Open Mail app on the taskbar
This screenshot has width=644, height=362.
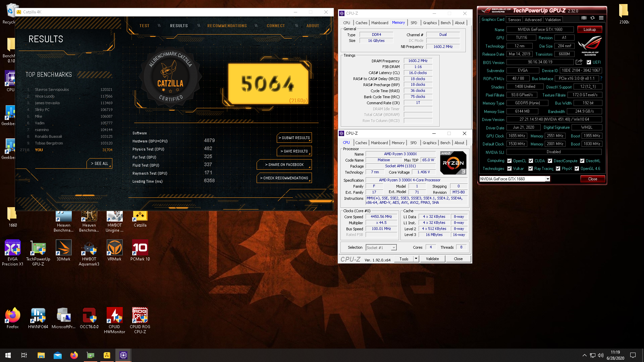57,355
